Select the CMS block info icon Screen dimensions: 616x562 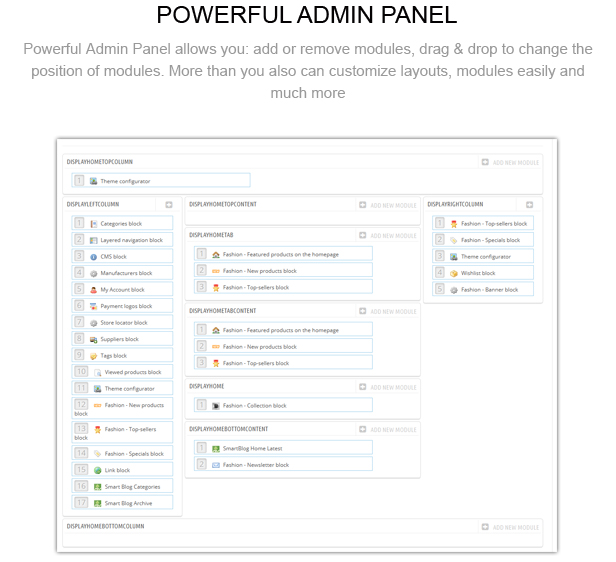pyautogui.click(x=94, y=257)
